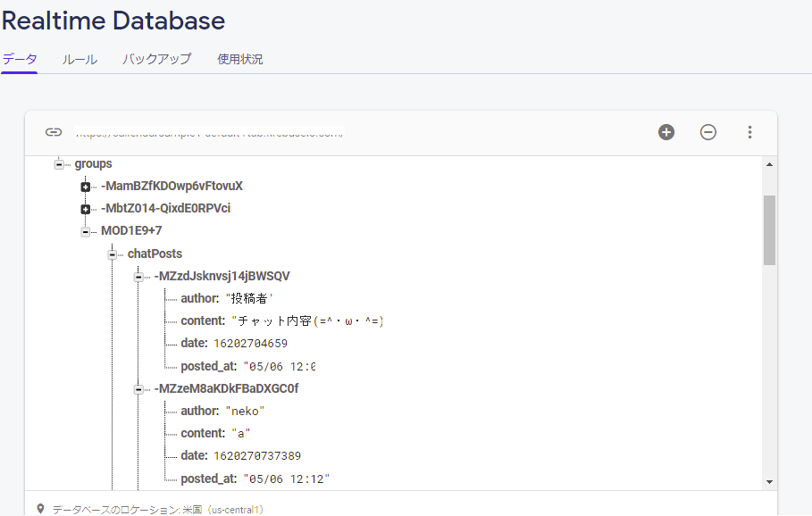Click the content value "a"

(241, 434)
